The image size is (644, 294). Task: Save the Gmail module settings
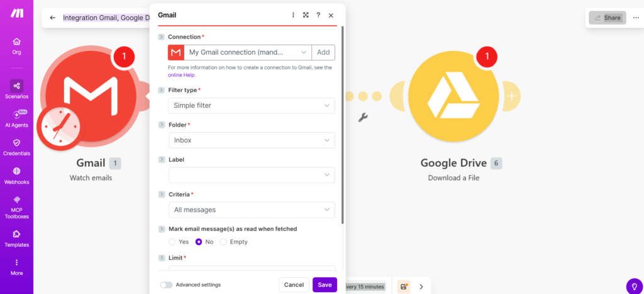[x=325, y=285]
